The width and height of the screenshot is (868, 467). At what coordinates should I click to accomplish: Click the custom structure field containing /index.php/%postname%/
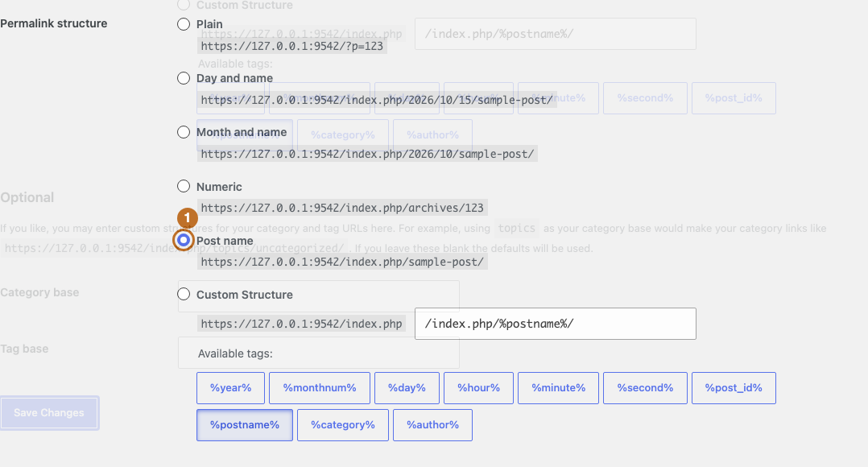click(556, 324)
